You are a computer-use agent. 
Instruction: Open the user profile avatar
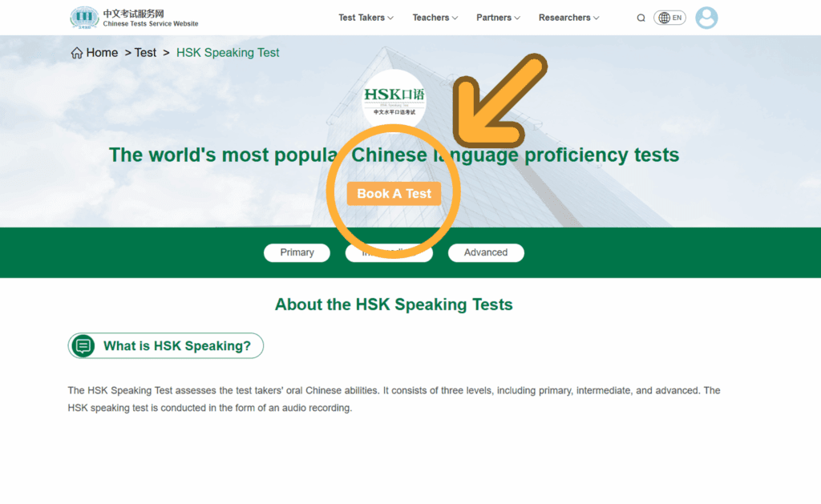(706, 18)
